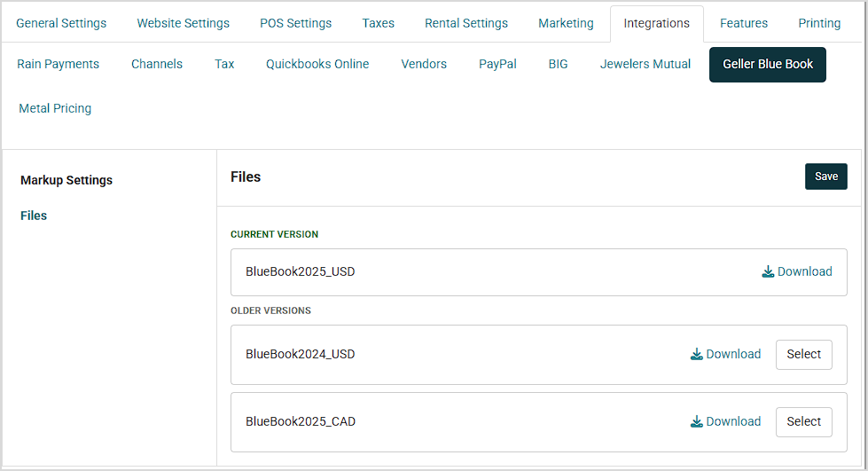Select Files in the sidebar
The width and height of the screenshot is (868, 471).
pyautogui.click(x=34, y=216)
